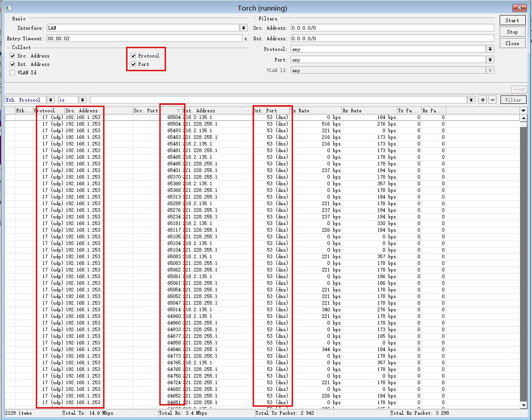Open the VLAN Id filter dropdown
The image size is (532, 420).
pyautogui.click(x=490, y=70)
